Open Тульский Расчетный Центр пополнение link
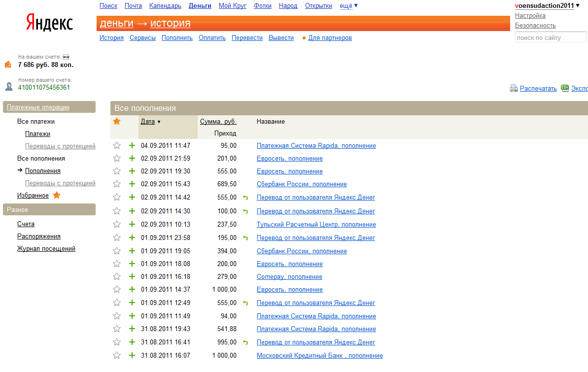 point(316,225)
